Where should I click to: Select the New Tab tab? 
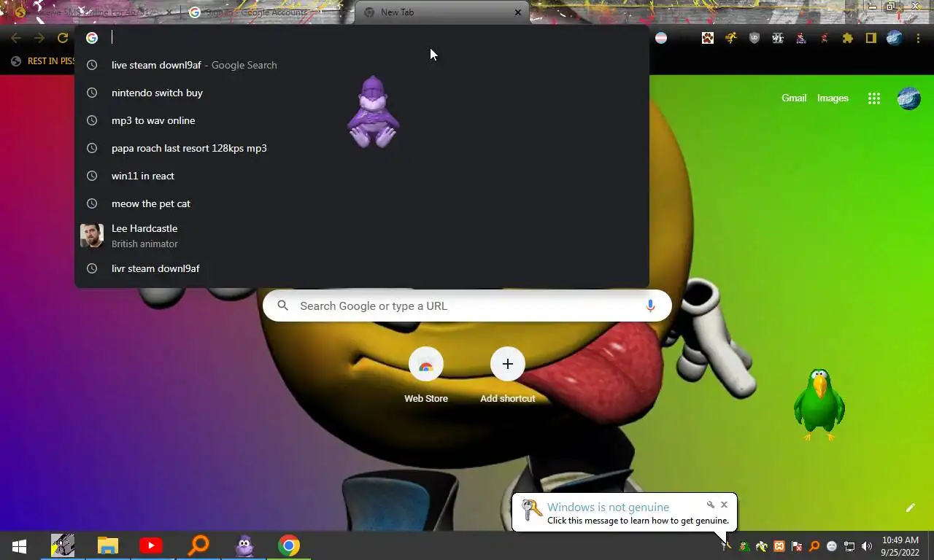pos(441,12)
